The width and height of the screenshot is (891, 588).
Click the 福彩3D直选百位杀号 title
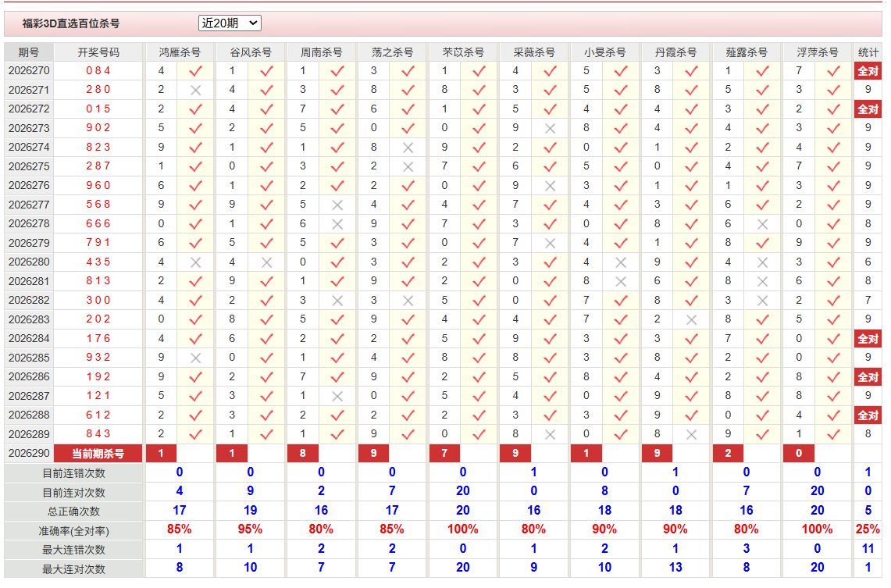pyautogui.click(x=71, y=24)
